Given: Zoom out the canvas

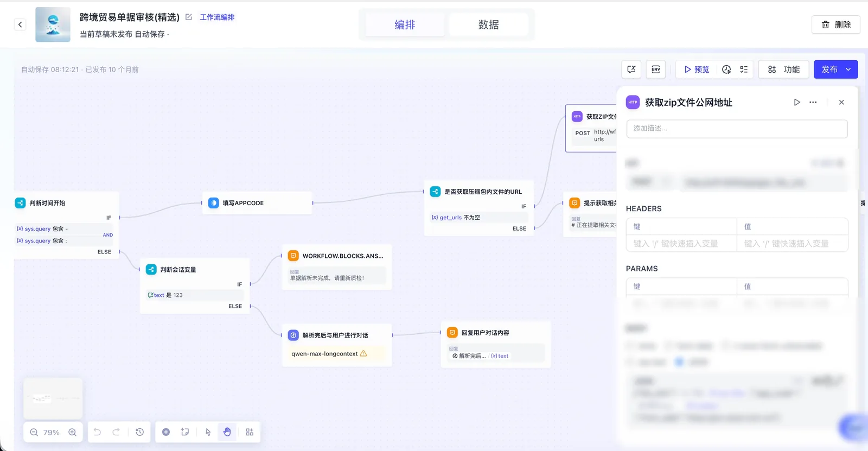Looking at the screenshot, I should click(x=34, y=432).
